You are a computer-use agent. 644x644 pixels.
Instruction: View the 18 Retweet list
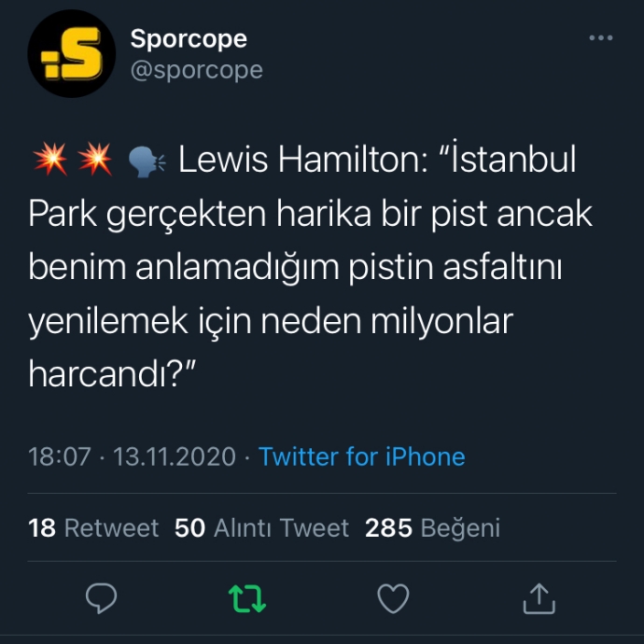coord(93,527)
